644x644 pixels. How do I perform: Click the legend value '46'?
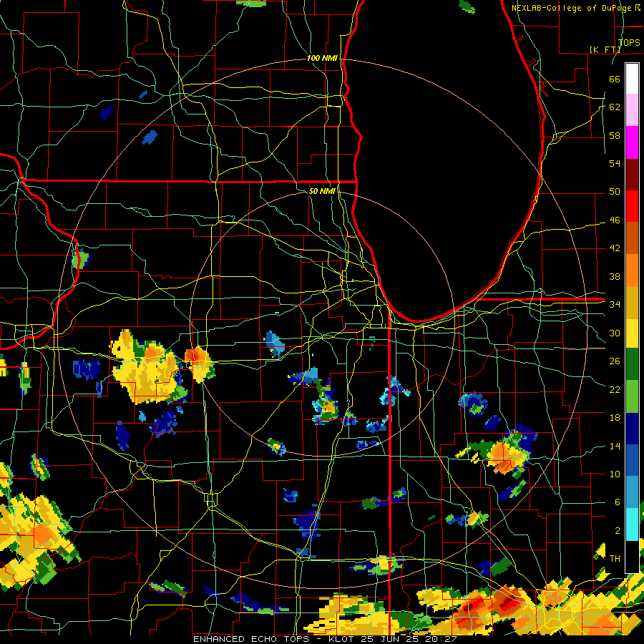(x=615, y=220)
